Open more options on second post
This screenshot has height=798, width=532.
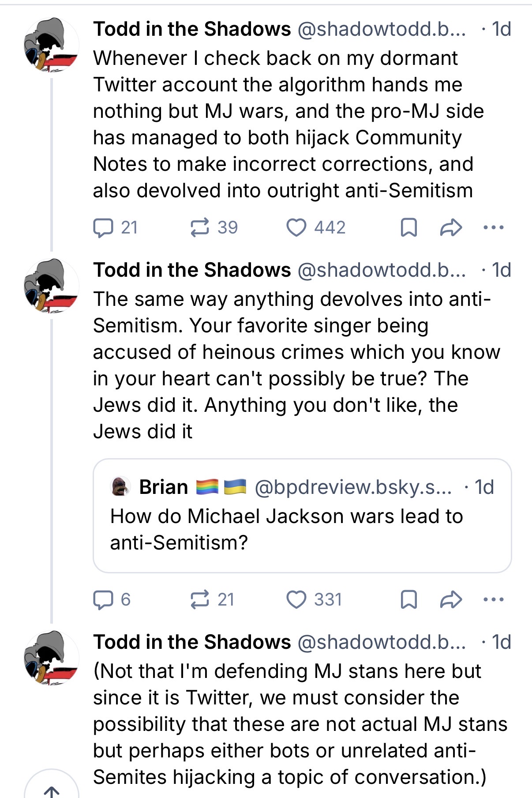tap(493, 600)
